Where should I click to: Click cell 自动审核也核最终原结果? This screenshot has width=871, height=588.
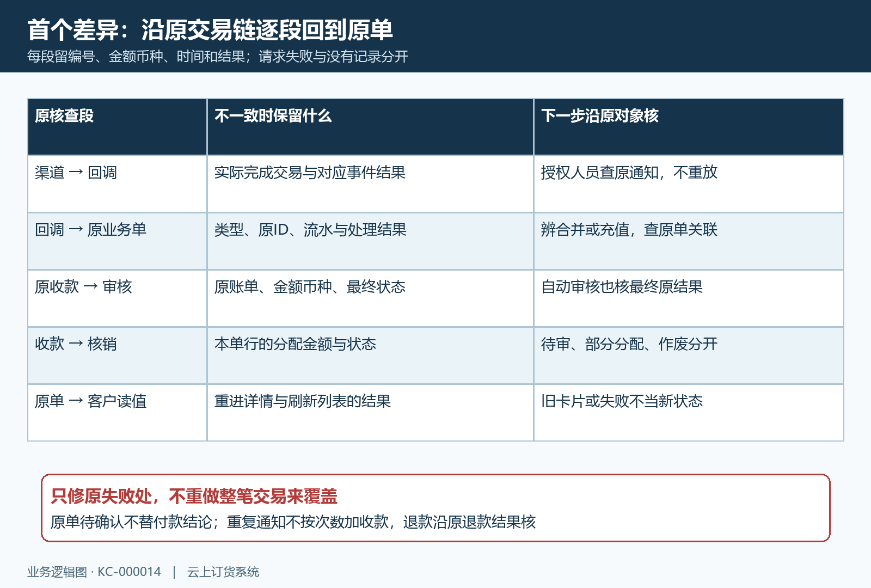point(689,298)
